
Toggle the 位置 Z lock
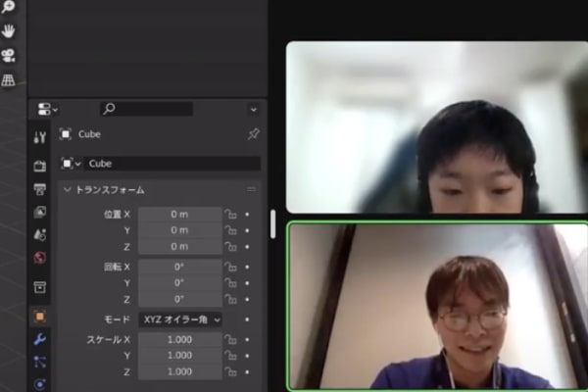pos(231,247)
